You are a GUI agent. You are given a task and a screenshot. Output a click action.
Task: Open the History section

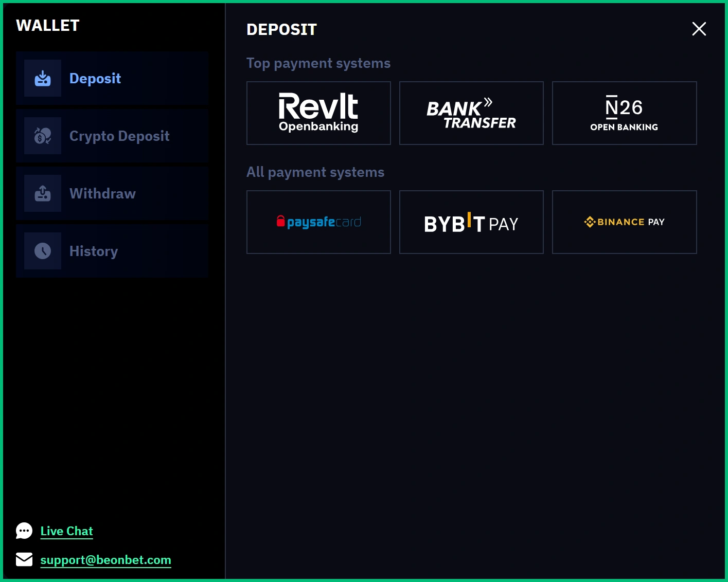[x=112, y=251]
